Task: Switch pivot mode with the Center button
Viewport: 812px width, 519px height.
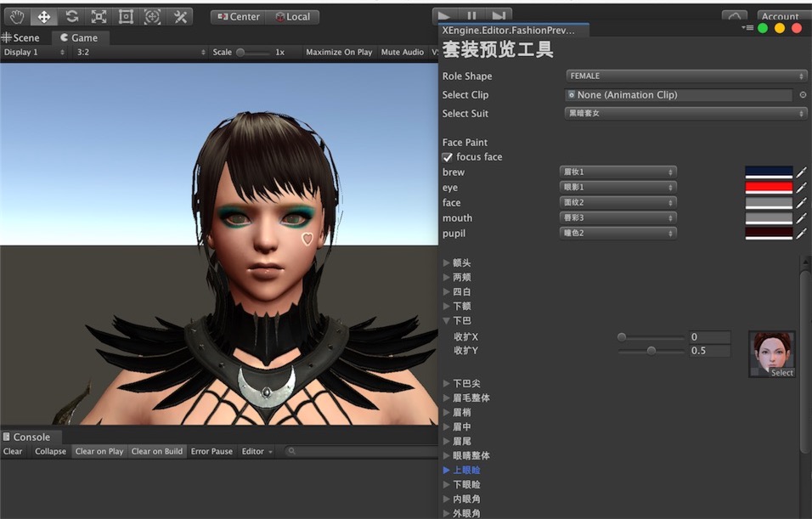Action: (239, 16)
